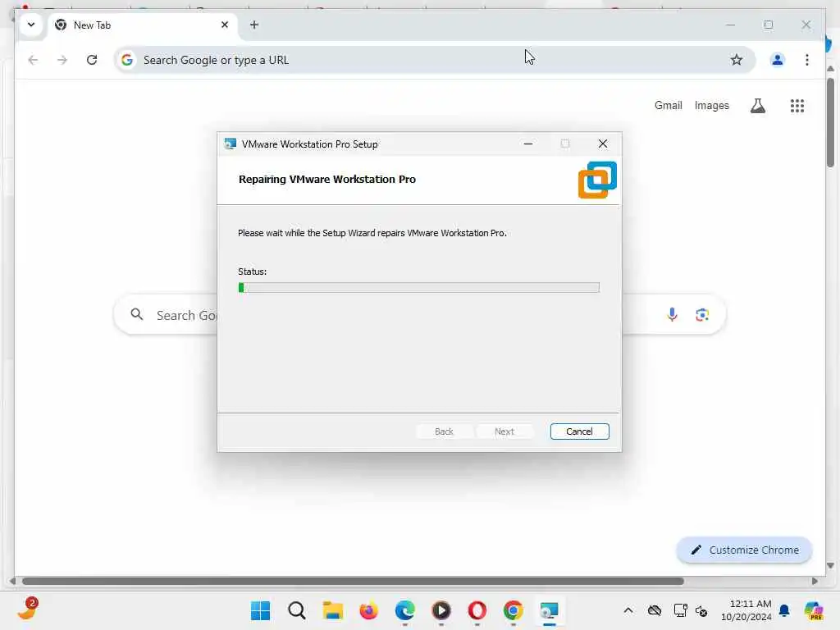
Task: Click the Chrome address bar
Action: tap(435, 60)
